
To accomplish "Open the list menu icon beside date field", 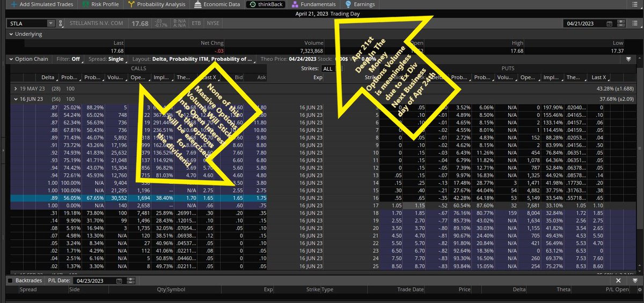I will 635,23.
